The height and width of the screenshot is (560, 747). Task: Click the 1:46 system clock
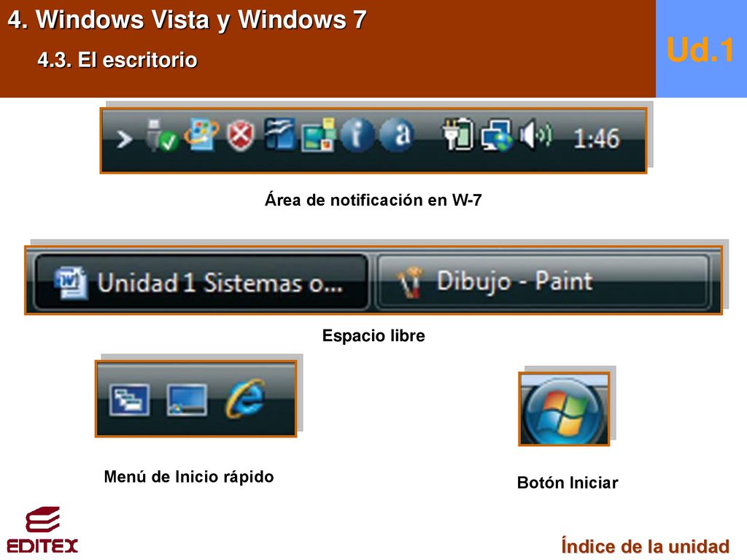[x=596, y=139]
